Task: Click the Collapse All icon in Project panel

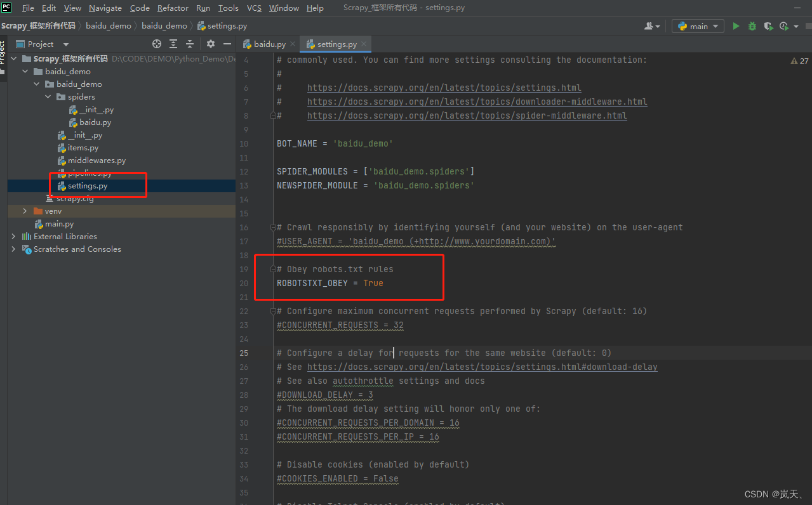Action: point(190,44)
